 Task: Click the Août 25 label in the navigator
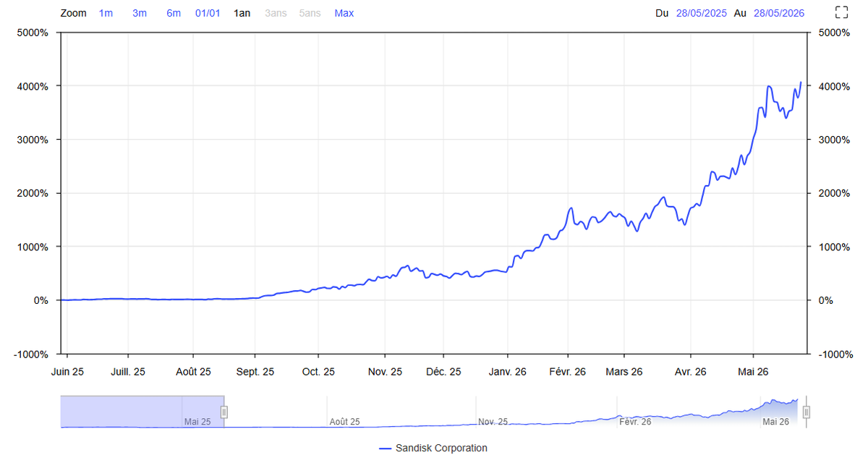click(345, 422)
